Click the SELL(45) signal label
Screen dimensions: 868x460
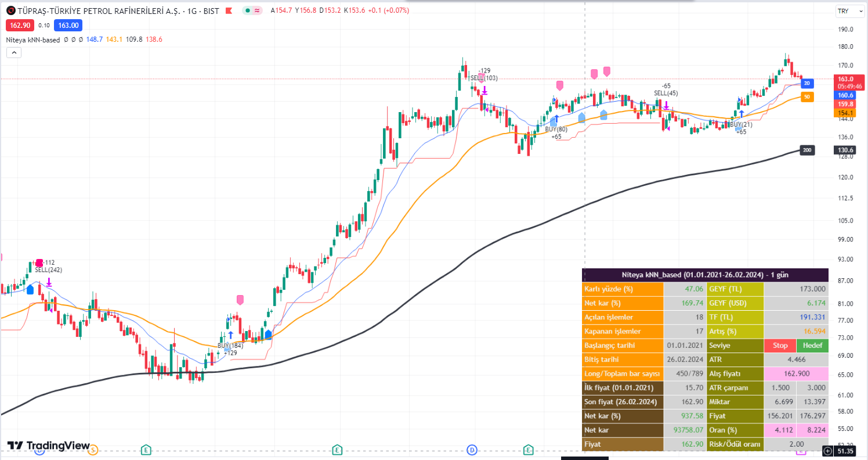[666, 93]
